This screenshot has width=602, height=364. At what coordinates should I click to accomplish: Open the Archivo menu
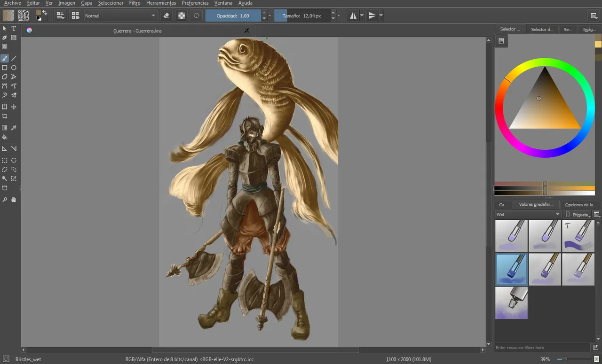coord(12,3)
